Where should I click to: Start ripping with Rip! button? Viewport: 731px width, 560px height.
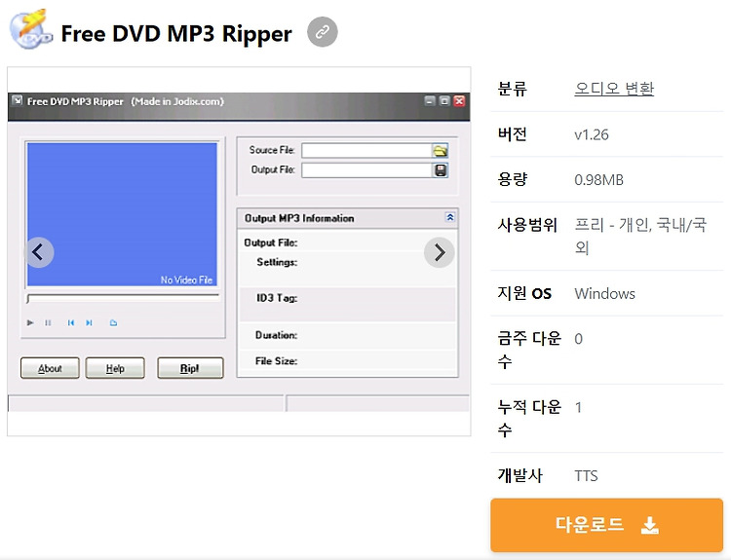click(x=190, y=368)
